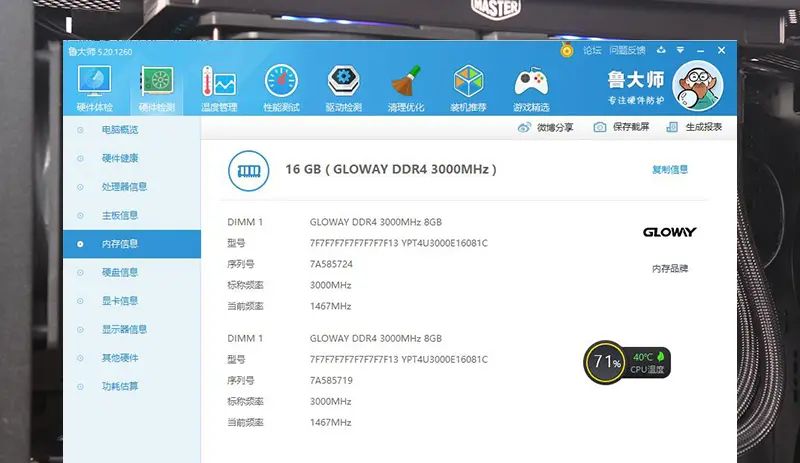Open the 装机推荐 cube icon

click(x=468, y=89)
